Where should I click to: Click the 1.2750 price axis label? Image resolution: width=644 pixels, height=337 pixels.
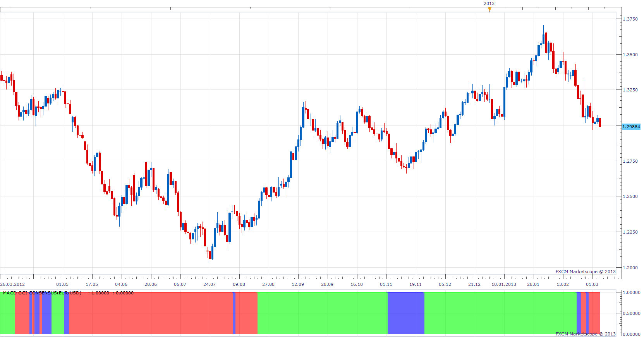[x=630, y=161]
